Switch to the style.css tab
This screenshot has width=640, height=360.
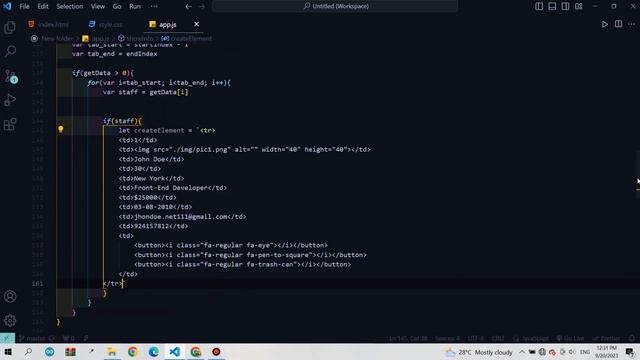point(106,24)
